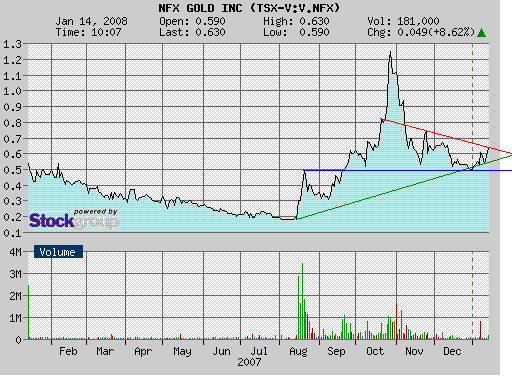Click the Stockgroup logo
This screenshot has width=512, height=384.
point(74,221)
